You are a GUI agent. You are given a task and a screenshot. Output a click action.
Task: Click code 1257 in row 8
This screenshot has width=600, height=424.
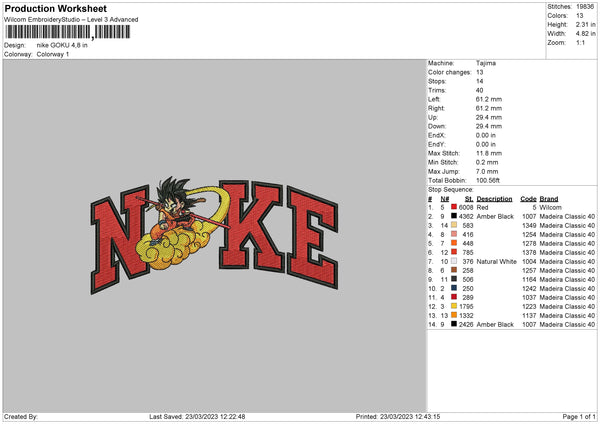pos(529,271)
